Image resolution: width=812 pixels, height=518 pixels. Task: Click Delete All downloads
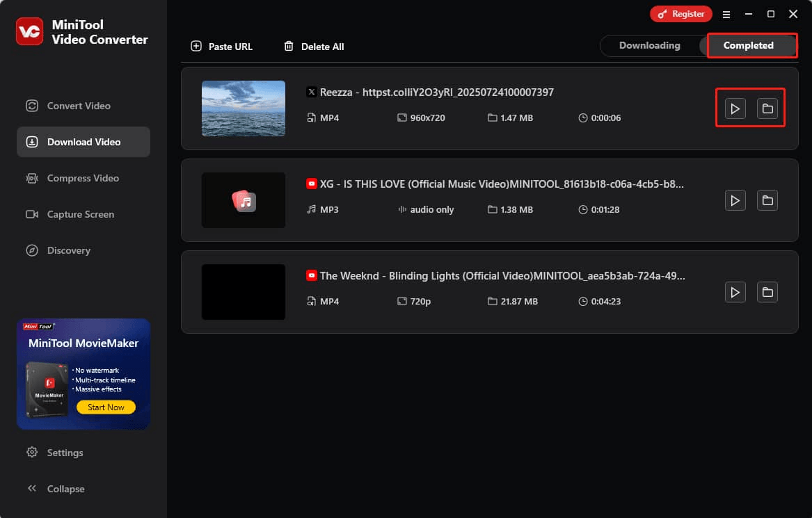click(x=314, y=47)
